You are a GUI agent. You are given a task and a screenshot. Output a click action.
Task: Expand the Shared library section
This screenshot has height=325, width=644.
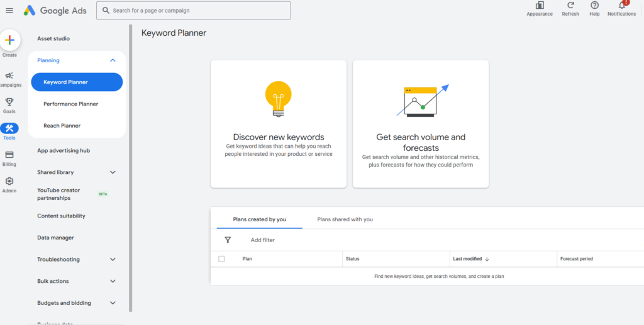[x=113, y=172]
